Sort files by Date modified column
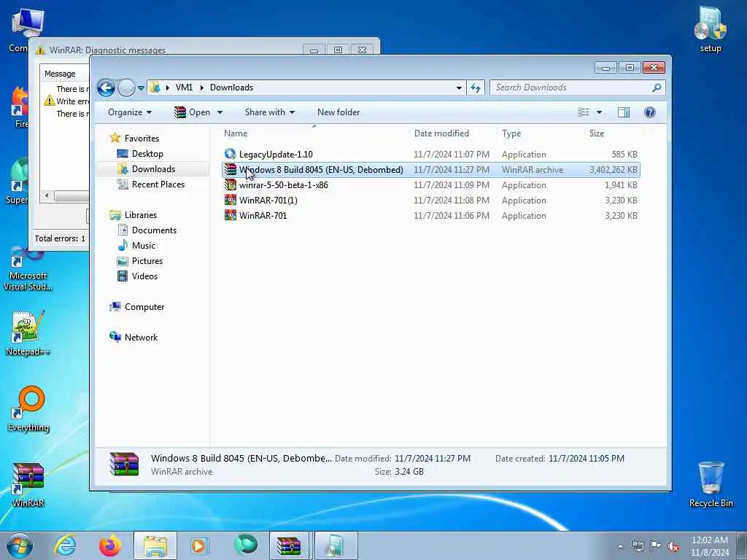The height and width of the screenshot is (560, 747). pyautogui.click(x=452, y=134)
